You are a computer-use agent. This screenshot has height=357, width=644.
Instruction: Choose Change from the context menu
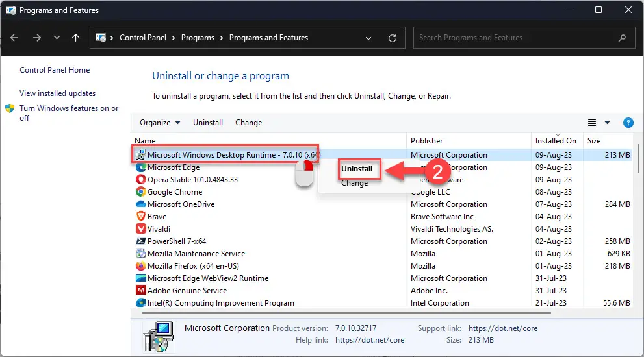354,183
